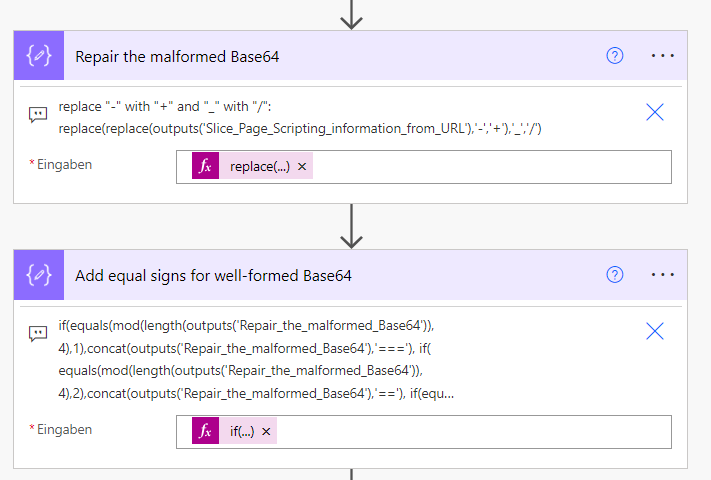Select Repair the malformed Base64 title
711x480 pixels.
(x=177, y=57)
